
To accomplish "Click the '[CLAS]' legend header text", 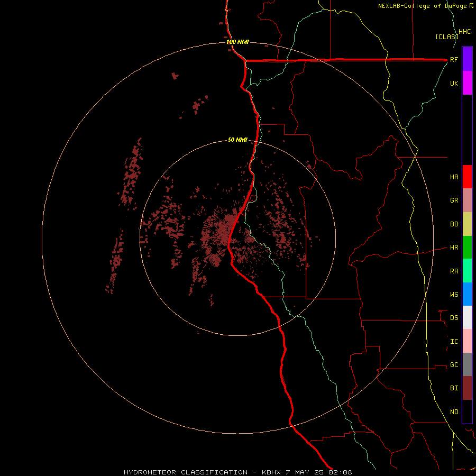I will tap(446, 37).
